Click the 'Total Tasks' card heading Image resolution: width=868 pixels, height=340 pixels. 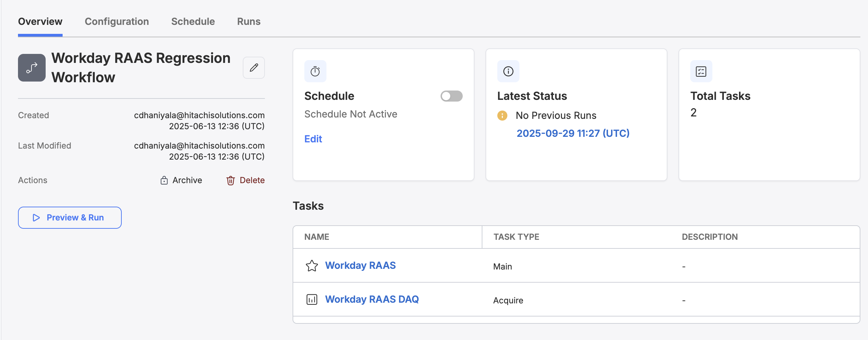coord(720,96)
